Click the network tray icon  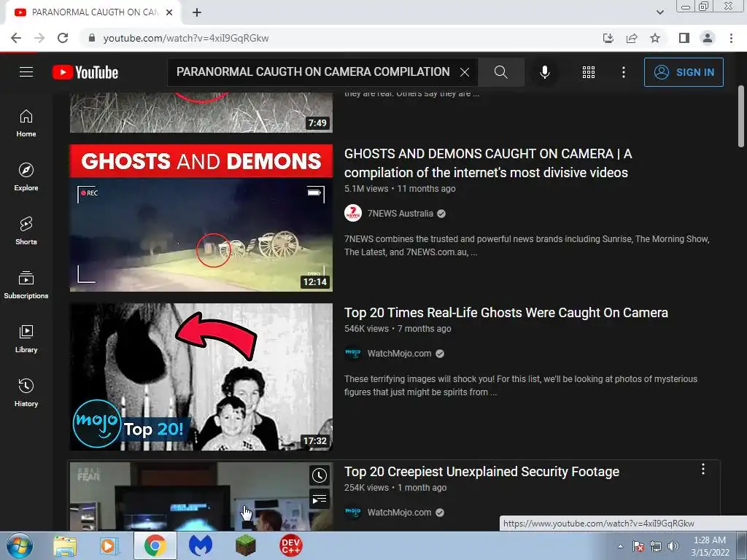tap(656, 546)
